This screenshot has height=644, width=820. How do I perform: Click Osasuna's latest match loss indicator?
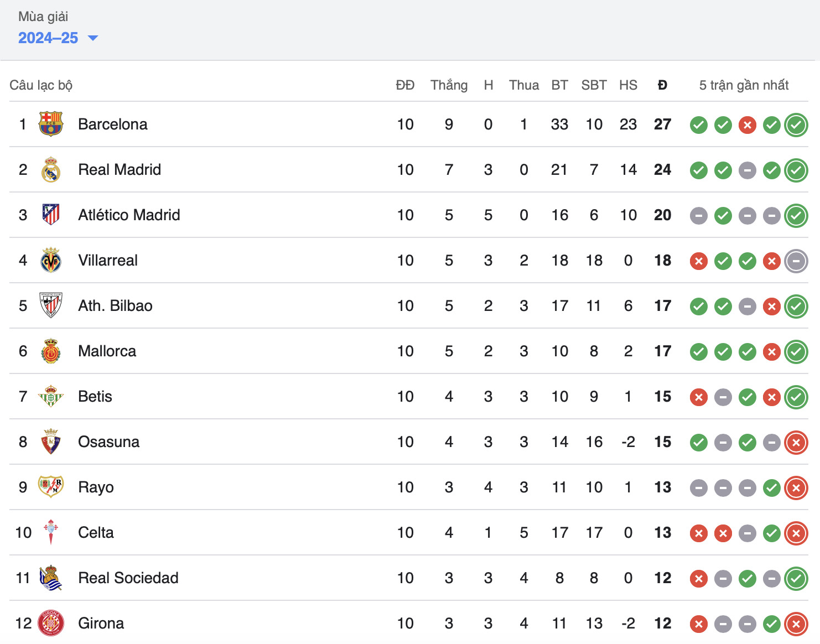point(796,442)
